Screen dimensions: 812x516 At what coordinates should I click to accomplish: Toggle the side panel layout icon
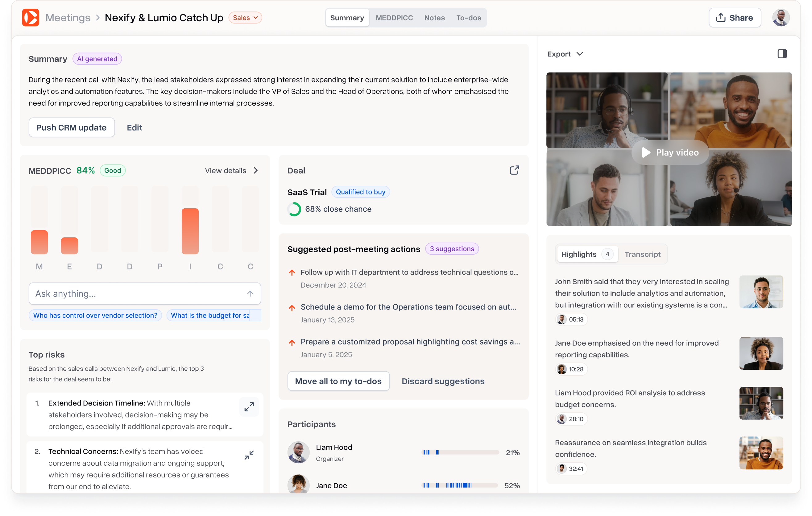[782, 54]
